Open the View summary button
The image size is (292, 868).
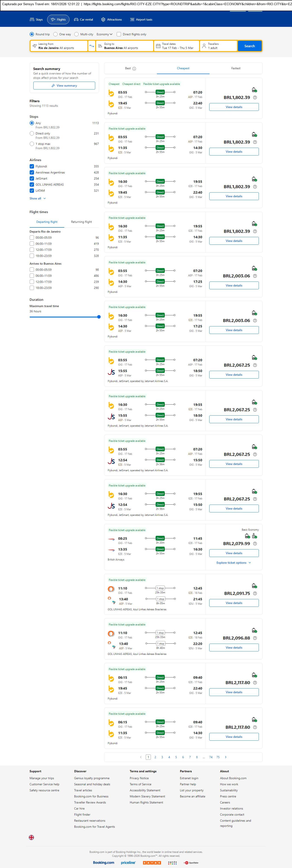point(64,86)
